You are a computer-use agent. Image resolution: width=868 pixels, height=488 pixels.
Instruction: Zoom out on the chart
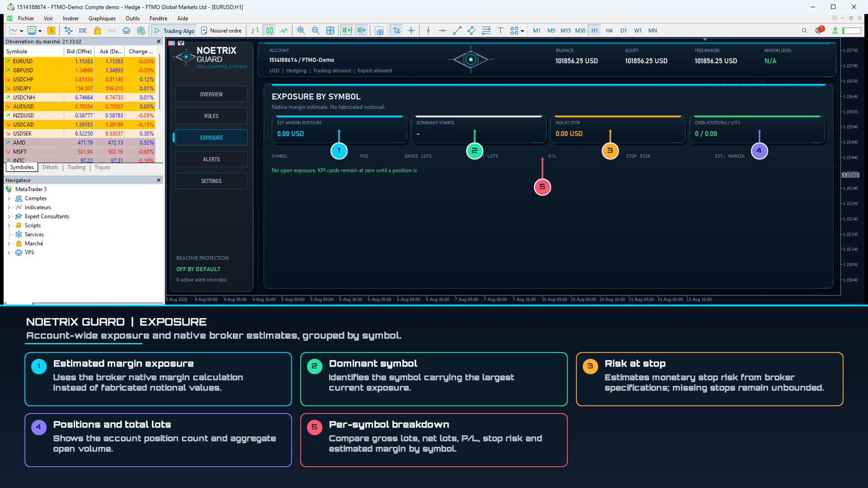coord(316,31)
